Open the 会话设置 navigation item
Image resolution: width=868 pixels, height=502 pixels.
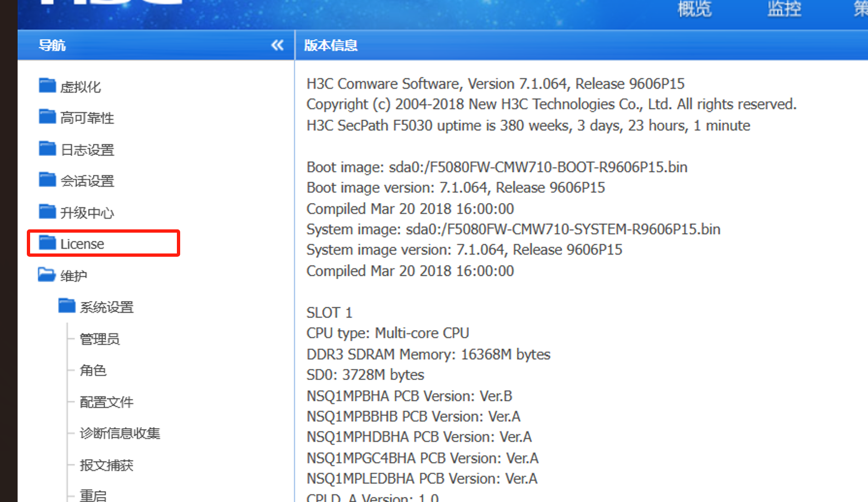(87, 181)
